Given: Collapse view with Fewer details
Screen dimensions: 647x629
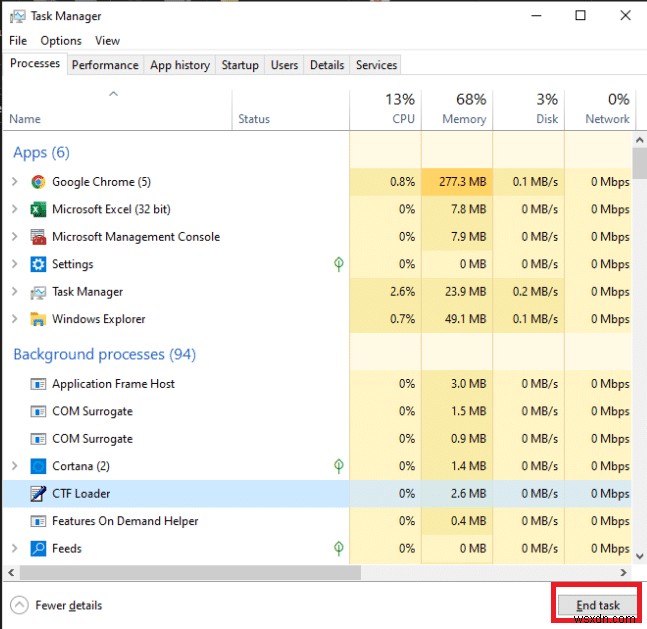Looking at the screenshot, I should (x=57, y=605).
